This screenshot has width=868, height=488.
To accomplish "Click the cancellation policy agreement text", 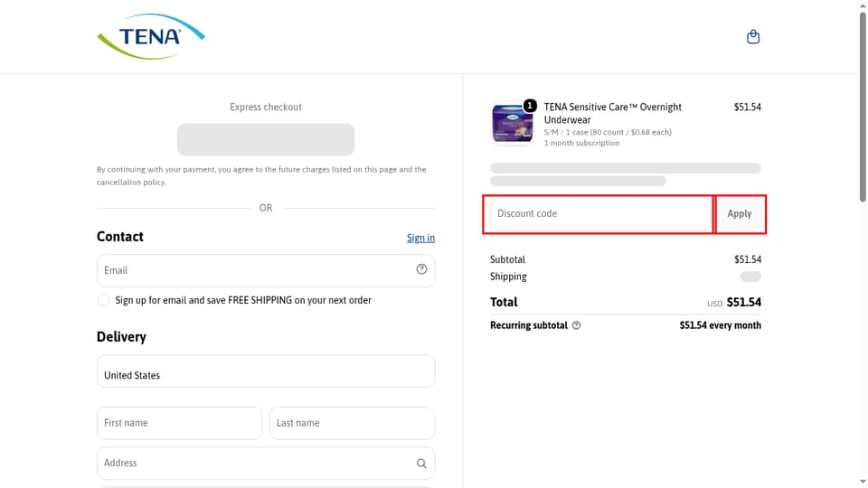I will point(261,176).
